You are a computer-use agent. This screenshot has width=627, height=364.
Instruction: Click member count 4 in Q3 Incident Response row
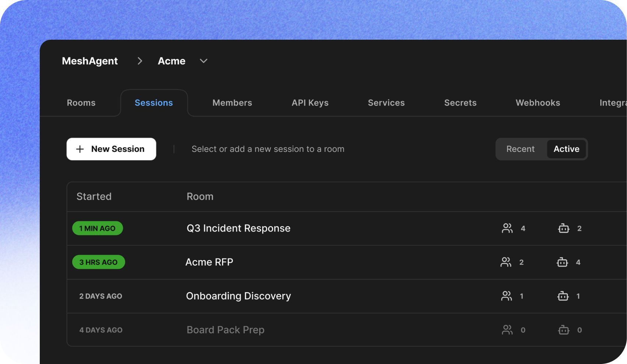(523, 228)
